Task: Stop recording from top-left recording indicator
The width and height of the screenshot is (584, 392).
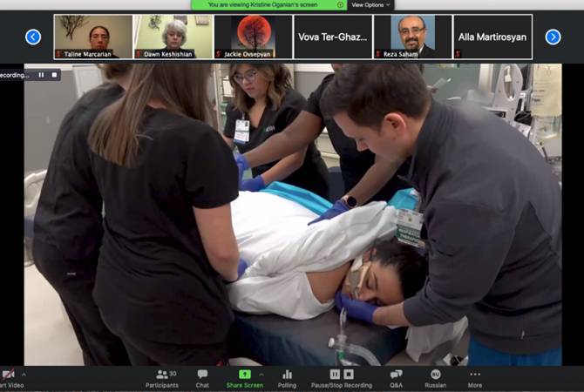Action: click(x=52, y=75)
